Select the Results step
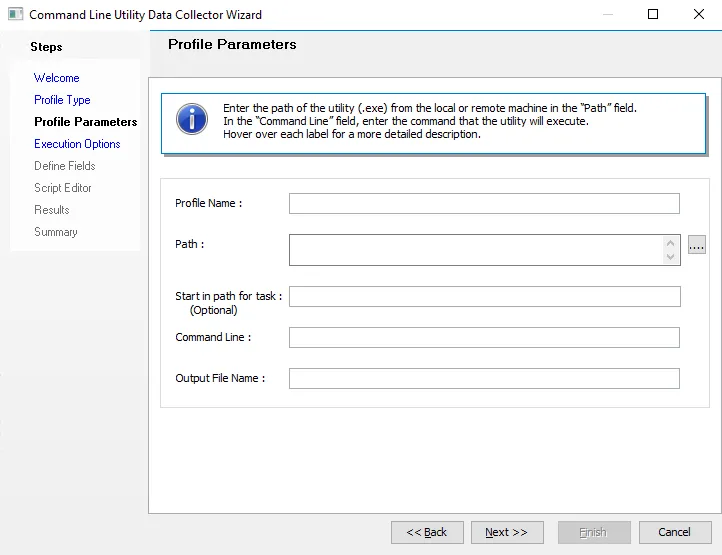The image size is (722, 555). click(52, 210)
